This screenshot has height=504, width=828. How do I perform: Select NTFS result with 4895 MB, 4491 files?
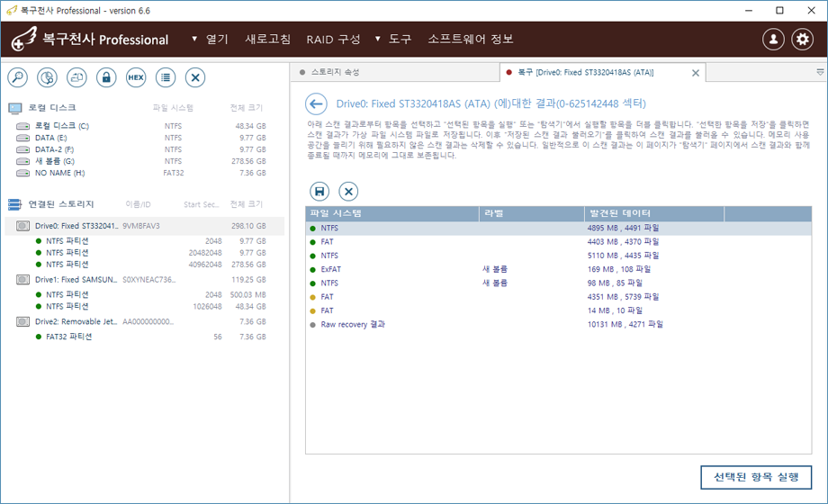pos(558,229)
